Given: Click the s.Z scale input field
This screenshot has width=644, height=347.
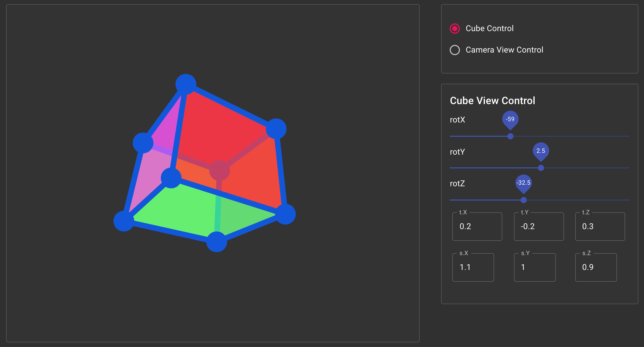Looking at the screenshot, I should coord(596,267).
